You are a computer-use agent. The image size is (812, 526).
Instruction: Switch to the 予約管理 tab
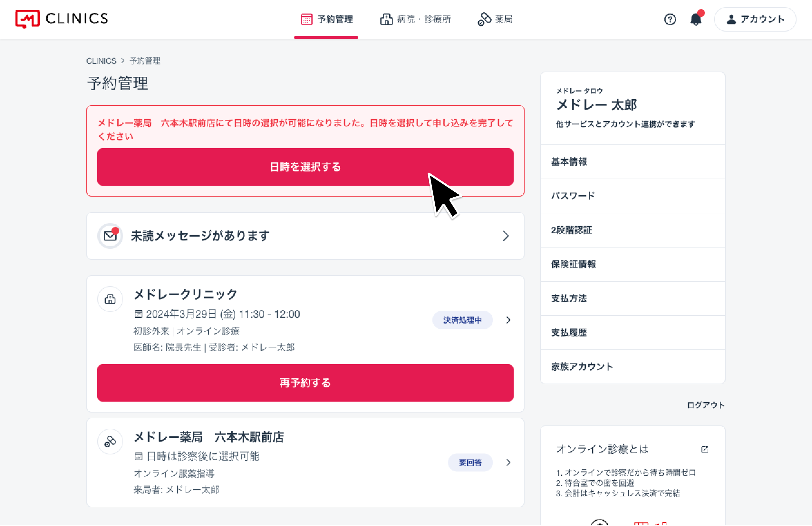(326, 19)
